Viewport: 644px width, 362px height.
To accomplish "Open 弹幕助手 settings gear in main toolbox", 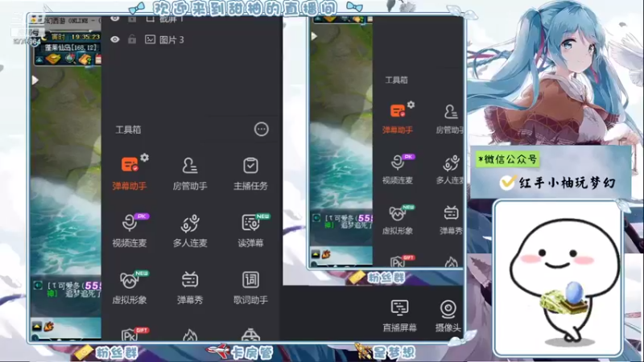I will point(145,157).
